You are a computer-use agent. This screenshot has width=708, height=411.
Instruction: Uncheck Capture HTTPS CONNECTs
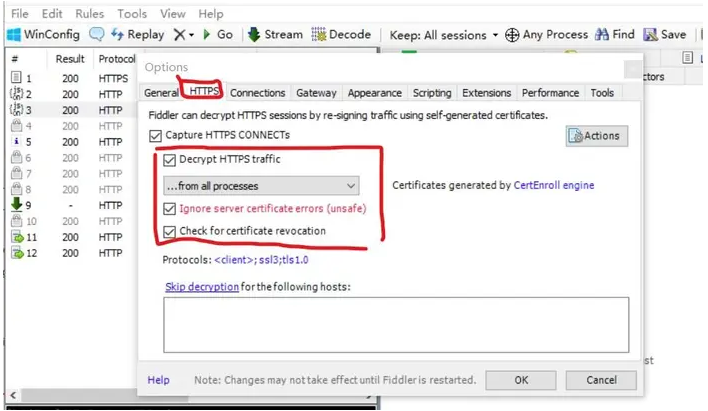coord(155,135)
